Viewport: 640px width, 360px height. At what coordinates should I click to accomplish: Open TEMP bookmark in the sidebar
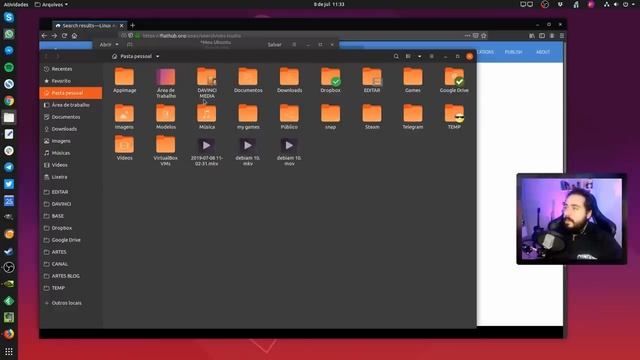pyautogui.click(x=71, y=288)
